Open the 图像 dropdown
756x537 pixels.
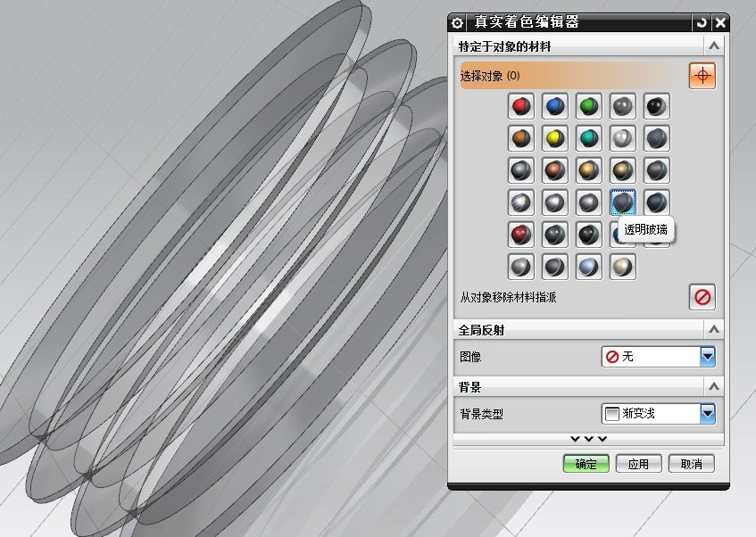coord(708,356)
